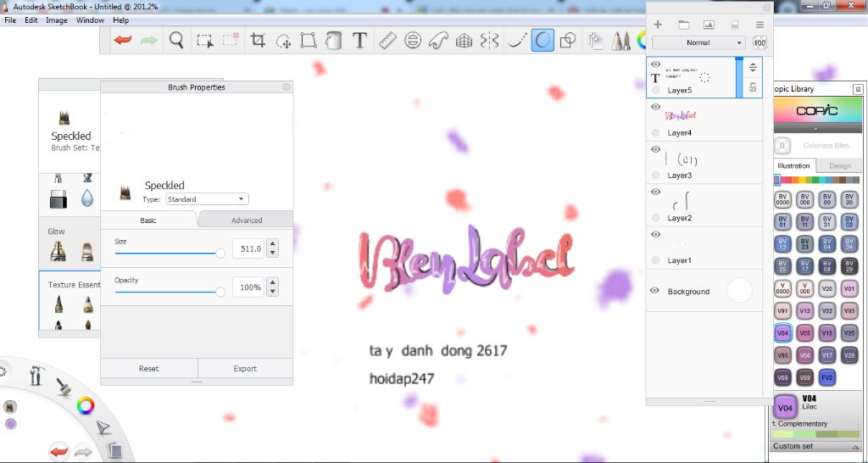The image size is (868, 463).
Task: Hide the Background layer eye icon
Action: click(655, 291)
